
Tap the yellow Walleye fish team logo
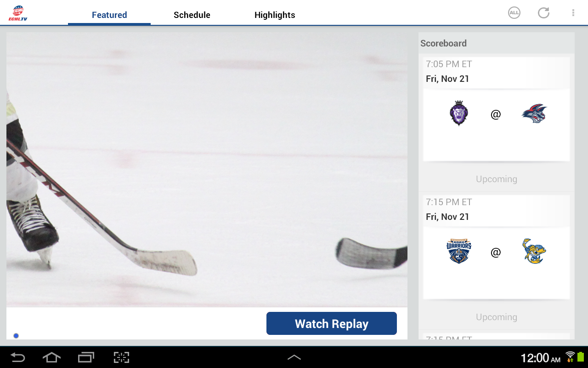[534, 251]
